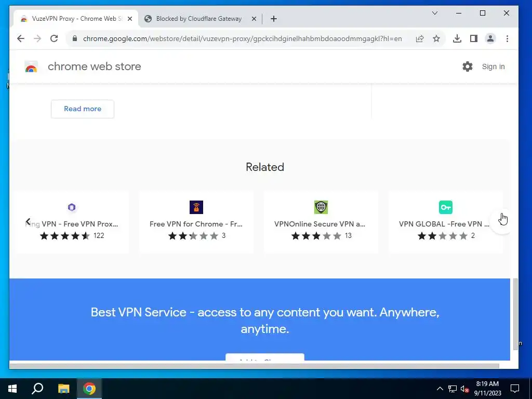Close the VuzeVPN Proxy tab
Screen dimensions: 532x399
click(129, 19)
